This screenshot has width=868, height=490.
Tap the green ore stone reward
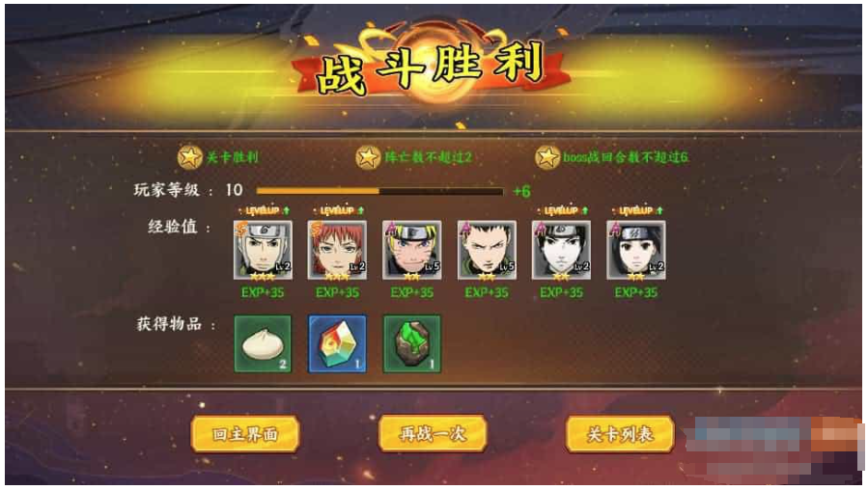(x=412, y=343)
